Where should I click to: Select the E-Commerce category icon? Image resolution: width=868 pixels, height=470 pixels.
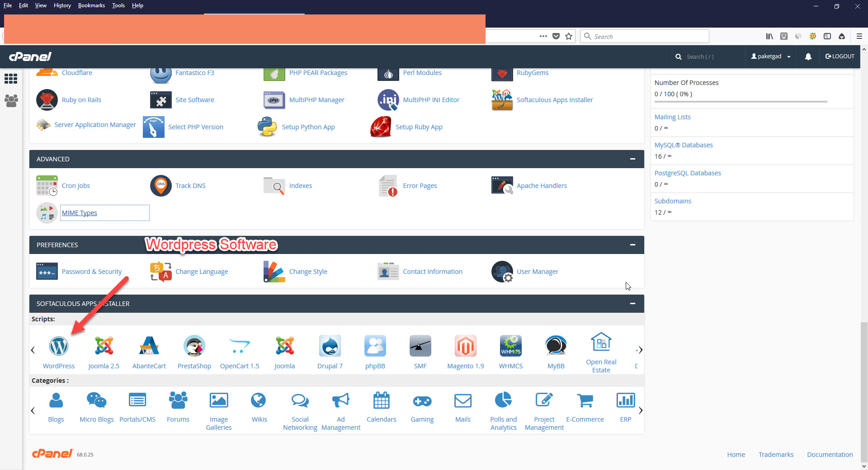585,401
